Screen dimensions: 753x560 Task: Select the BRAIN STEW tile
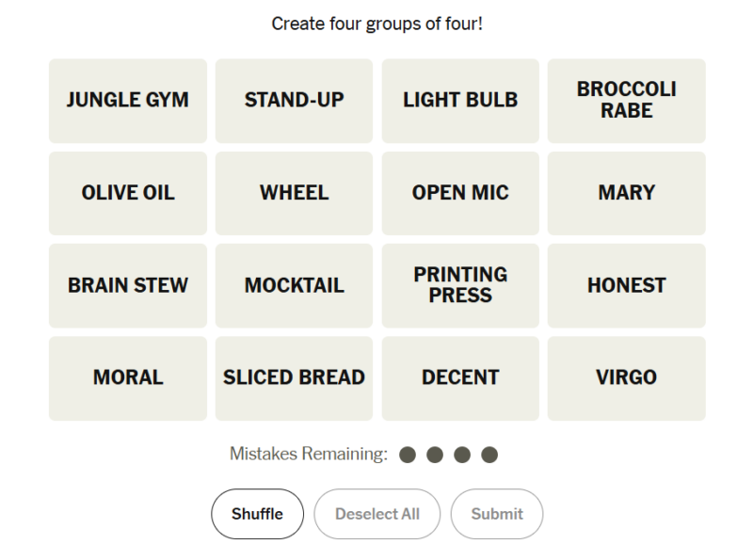tap(128, 285)
